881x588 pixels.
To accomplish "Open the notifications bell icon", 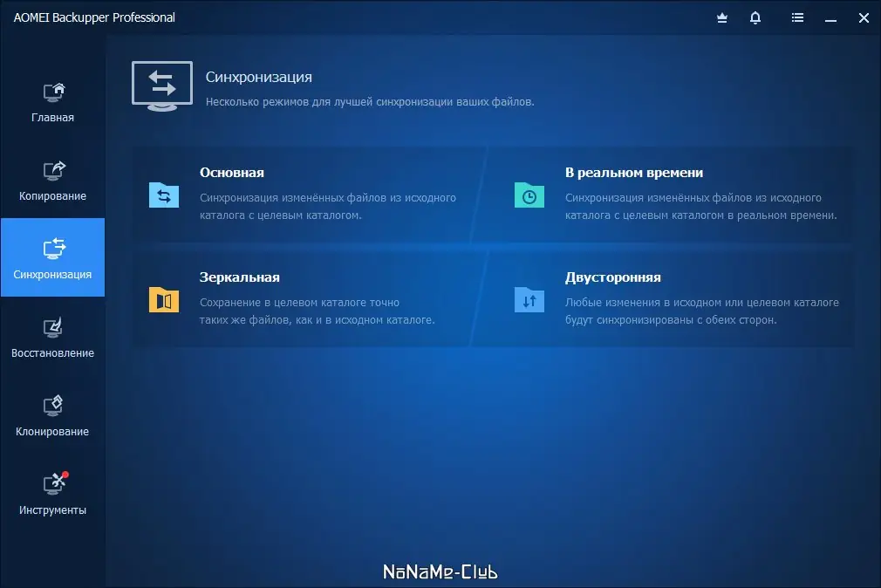I will tap(755, 17).
